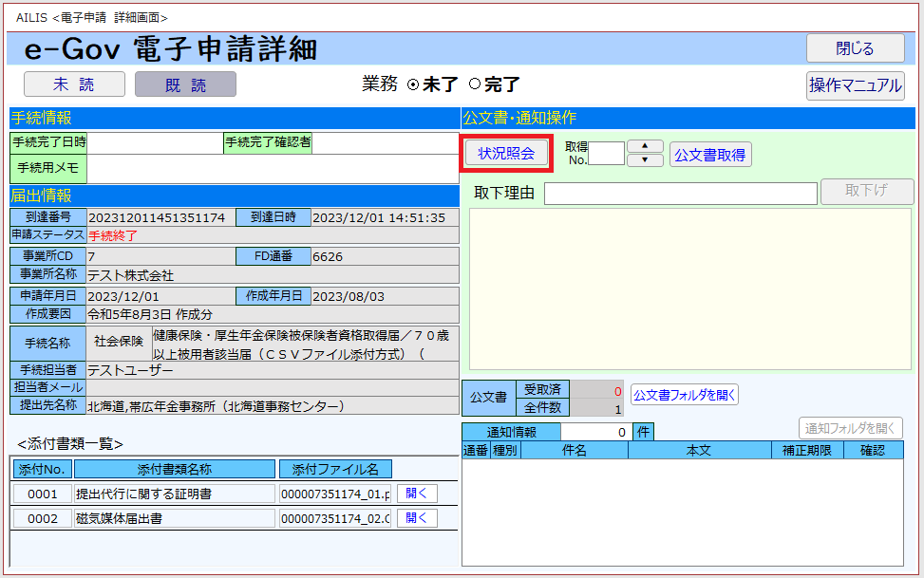The height and width of the screenshot is (578, 924).
Task: Click the 補正期限 column header
Action: tap(807, 450)
